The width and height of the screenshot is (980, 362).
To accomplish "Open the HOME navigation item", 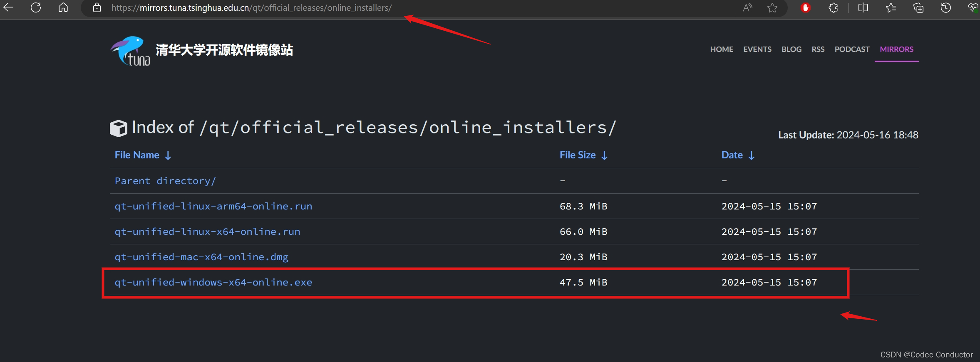I will coord(722,49).
